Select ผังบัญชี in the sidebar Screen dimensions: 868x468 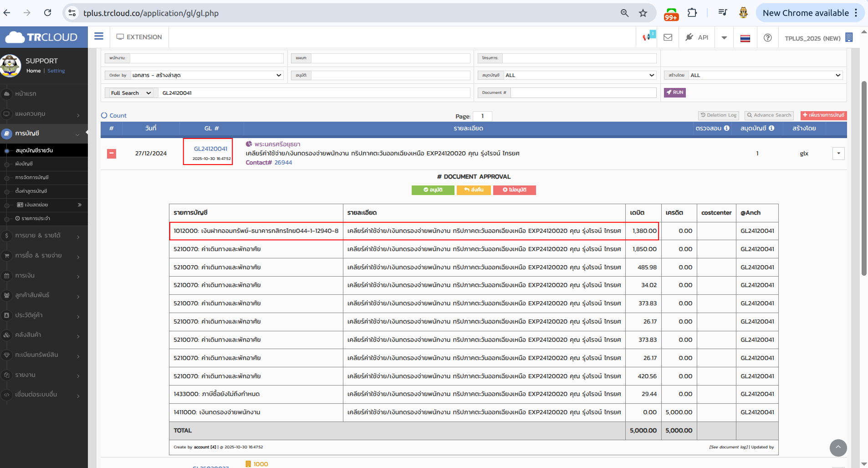tap(24, 164)
